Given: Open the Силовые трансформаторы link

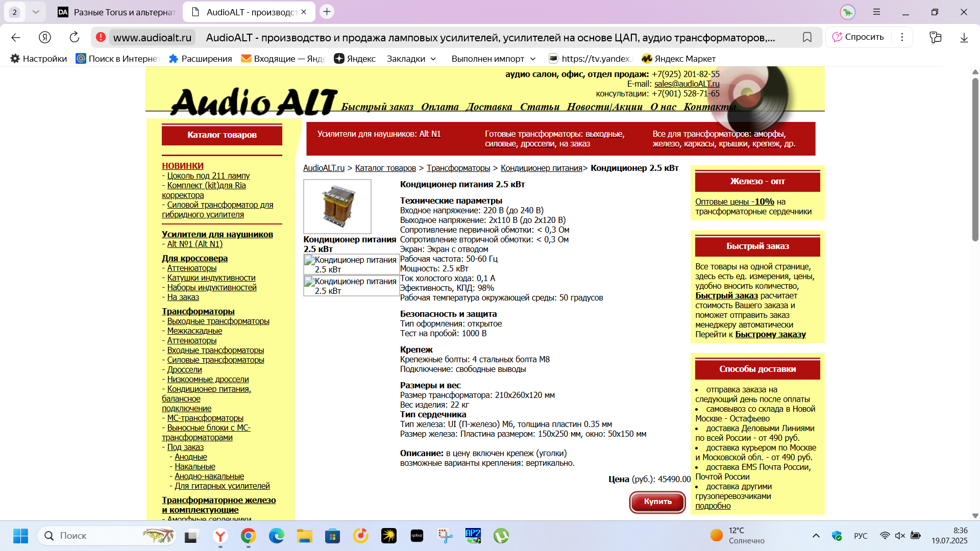Looking at the screenshot, I should 215,360.
